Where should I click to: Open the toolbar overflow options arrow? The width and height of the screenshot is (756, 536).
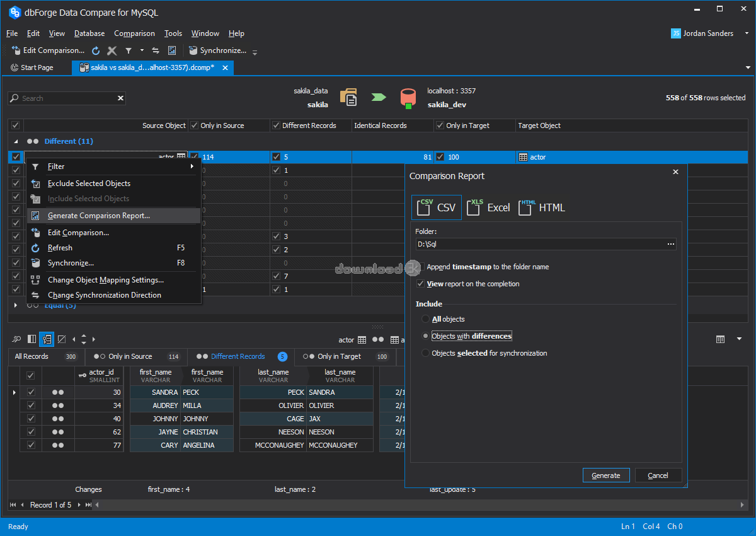pyautogui.click(x=255, y=52)
